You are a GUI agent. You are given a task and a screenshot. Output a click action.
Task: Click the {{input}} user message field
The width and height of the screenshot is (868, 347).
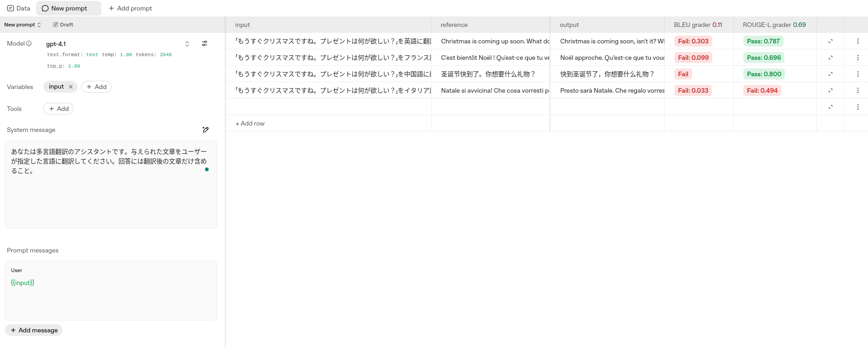click(x=111, y=290)
